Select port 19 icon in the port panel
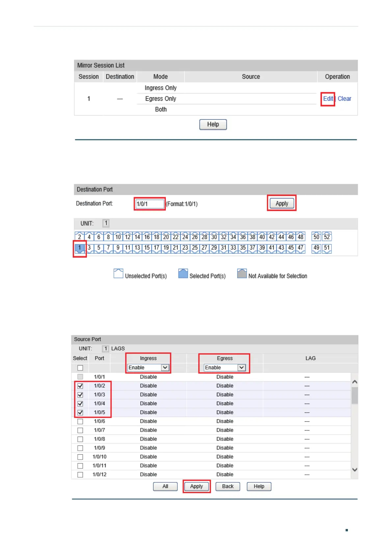Viewport: 392px width, 554px height. pyautogui.click(x=166, y=248)
